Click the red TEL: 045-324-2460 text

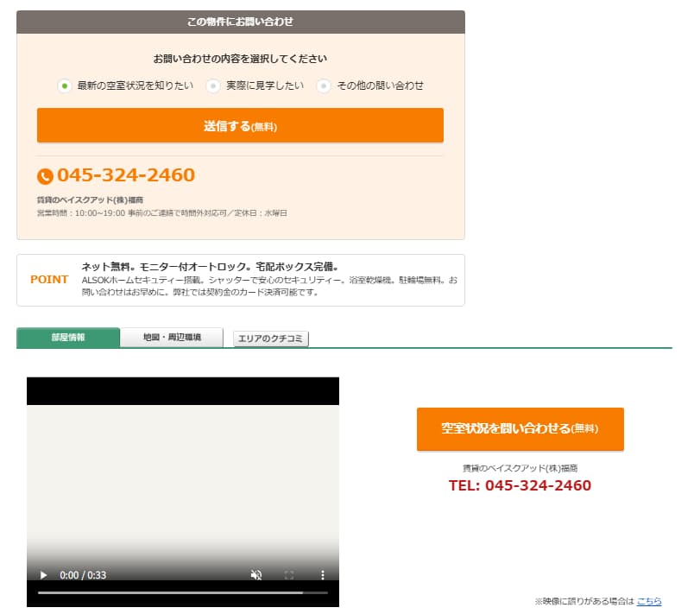520,485
